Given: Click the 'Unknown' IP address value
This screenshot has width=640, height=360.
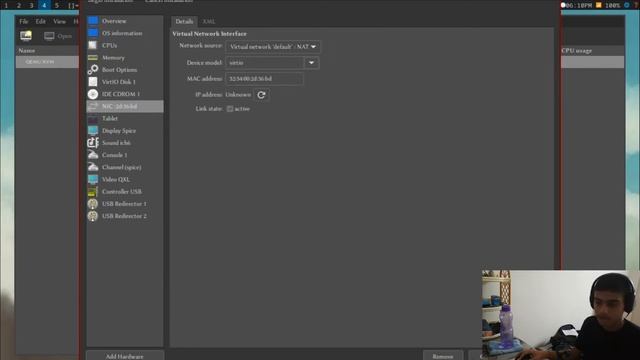Looking at the screenshot, I should pos(238,95).
